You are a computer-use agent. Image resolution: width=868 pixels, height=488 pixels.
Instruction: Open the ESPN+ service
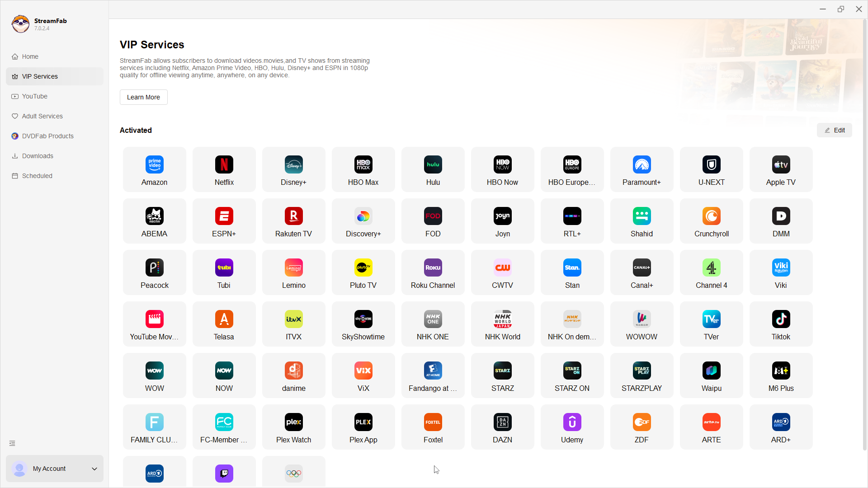[x=224, y=221]
